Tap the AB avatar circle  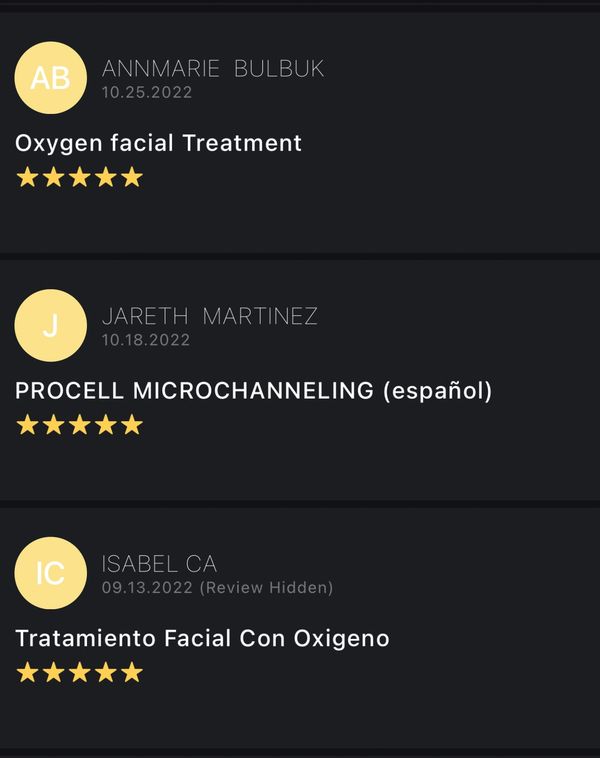(50, 78)
